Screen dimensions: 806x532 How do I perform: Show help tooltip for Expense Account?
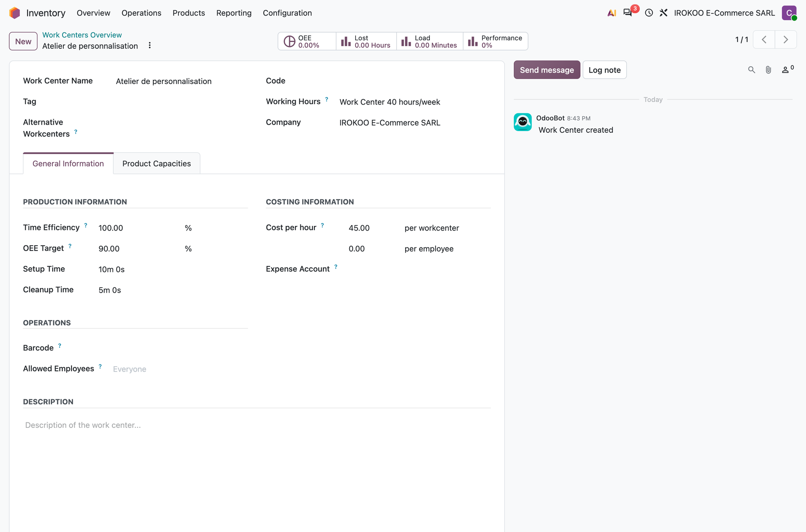point(336,267)
